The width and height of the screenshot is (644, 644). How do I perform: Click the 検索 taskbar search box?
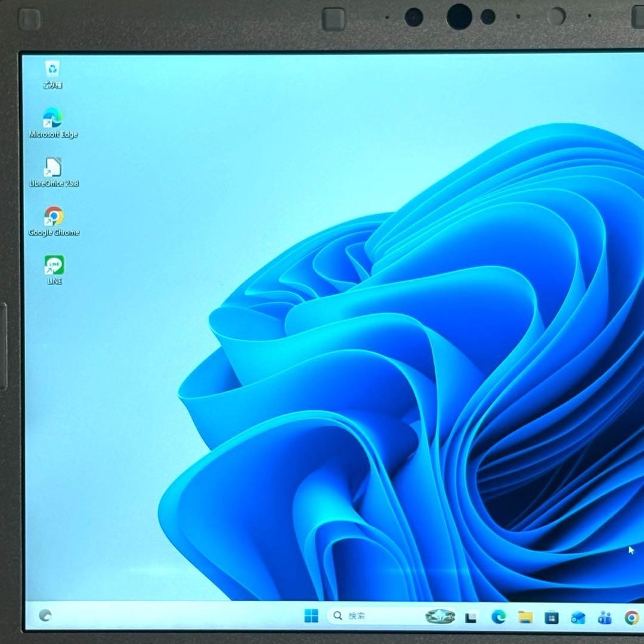point(392,615)
